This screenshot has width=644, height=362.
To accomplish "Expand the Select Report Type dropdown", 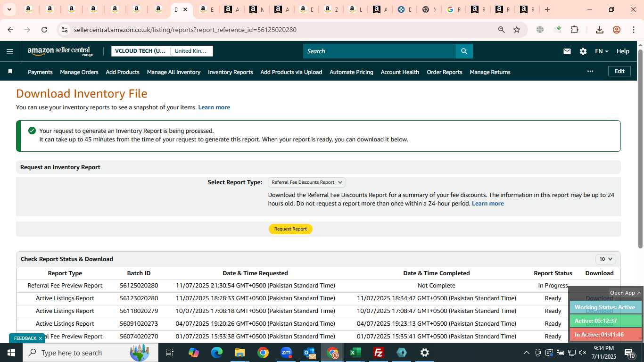I will point(306,182).
